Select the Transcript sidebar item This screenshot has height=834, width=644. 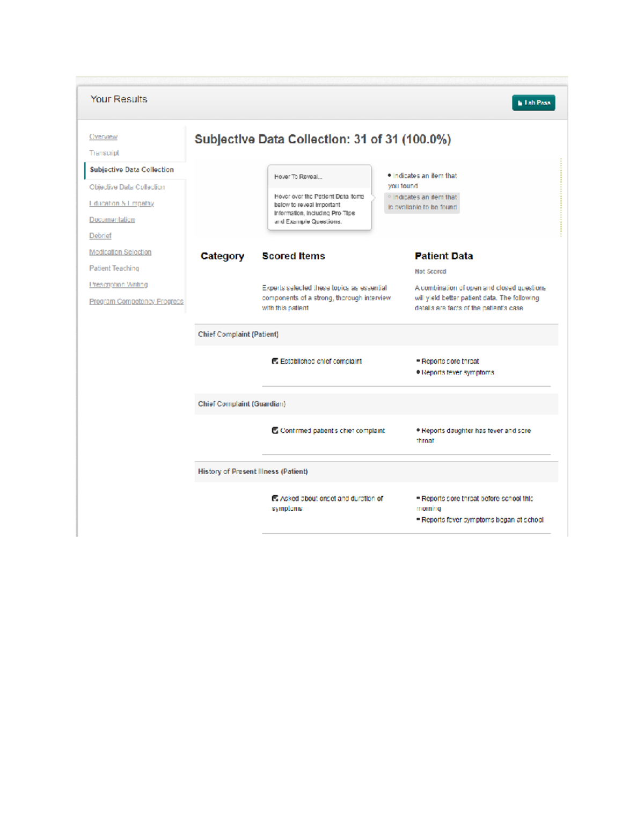click(x=104, y=153)
